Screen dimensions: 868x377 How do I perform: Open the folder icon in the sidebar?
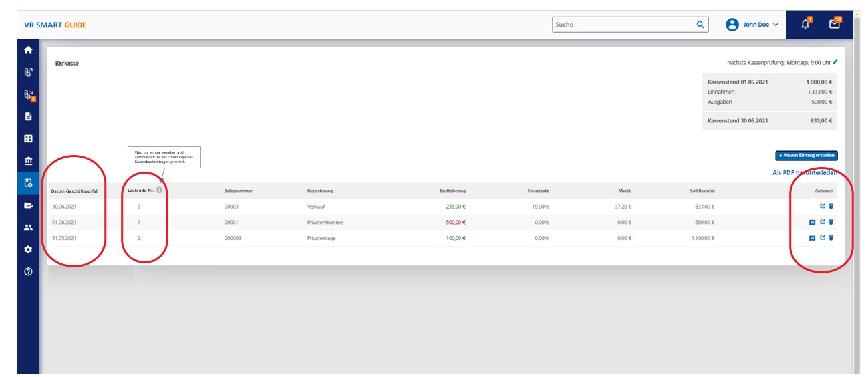click(28, 205)
